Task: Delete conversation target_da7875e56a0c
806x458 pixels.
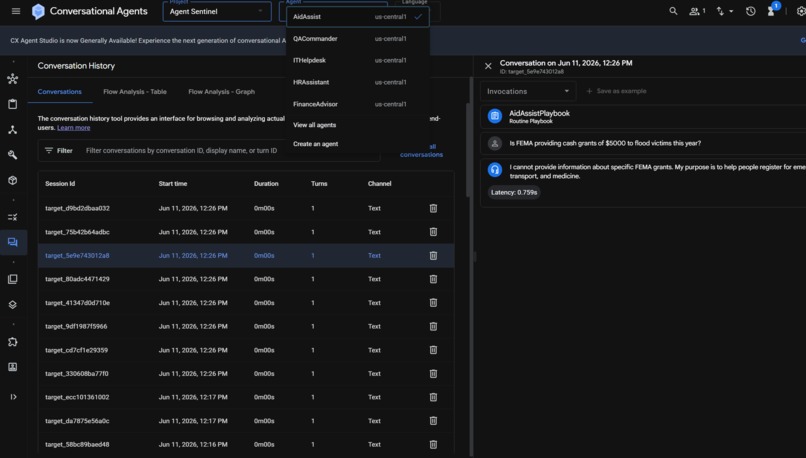Action: click(433, 421)
